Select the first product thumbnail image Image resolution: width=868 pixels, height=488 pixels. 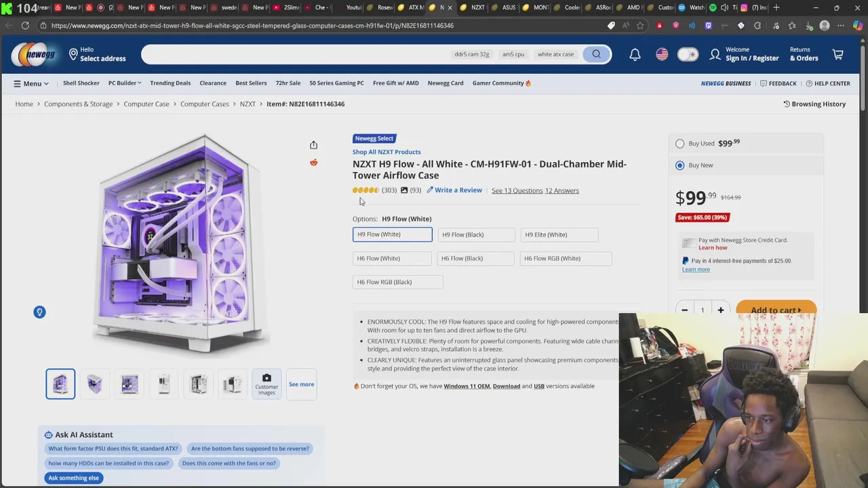click(x=60, y=384)
